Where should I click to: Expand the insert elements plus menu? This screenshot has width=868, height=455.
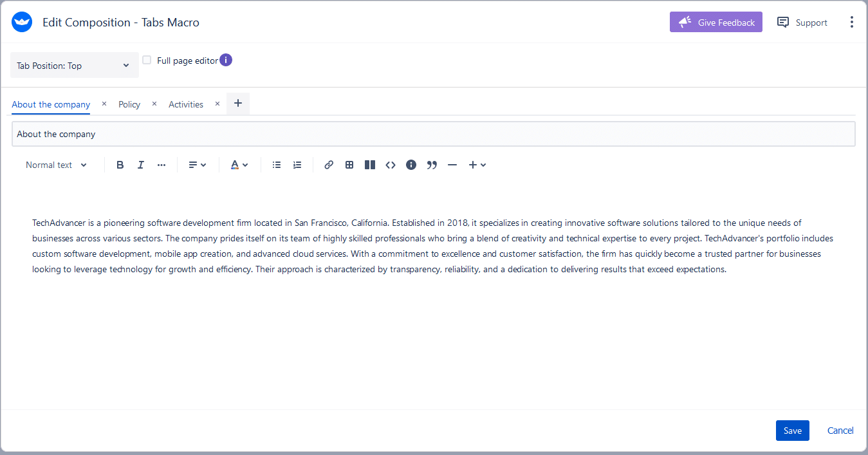477,165
